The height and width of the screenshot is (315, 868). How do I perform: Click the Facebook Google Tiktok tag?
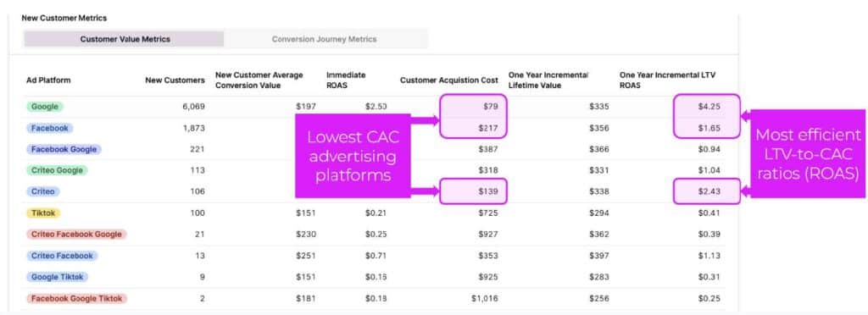76,298
